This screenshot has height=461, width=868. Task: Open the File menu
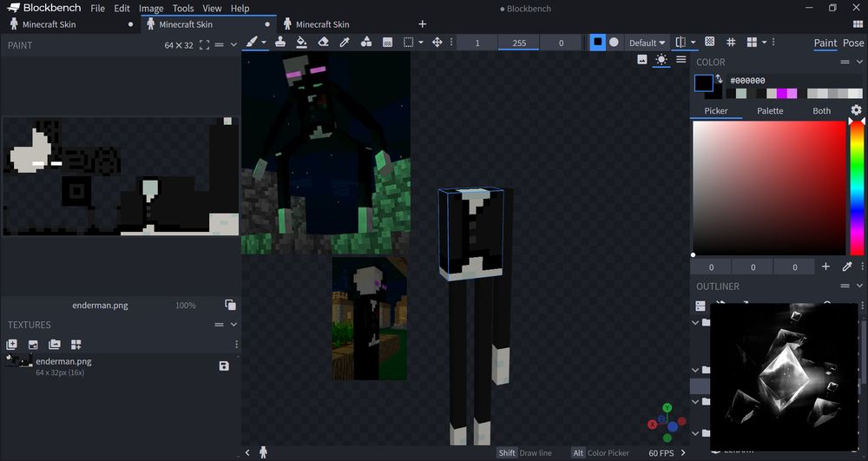[97, 9]
